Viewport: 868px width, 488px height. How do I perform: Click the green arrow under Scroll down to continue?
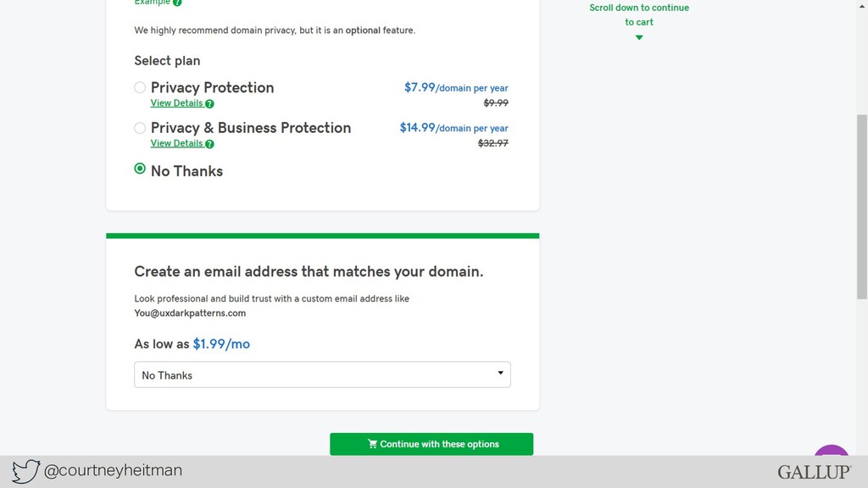[639, 37]
